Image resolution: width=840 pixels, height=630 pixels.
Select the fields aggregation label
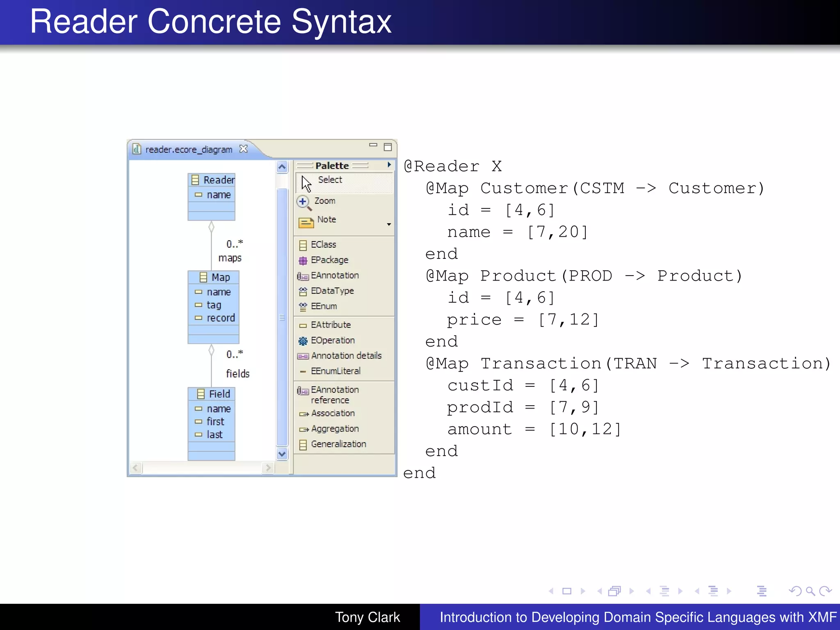coord(238,374)
